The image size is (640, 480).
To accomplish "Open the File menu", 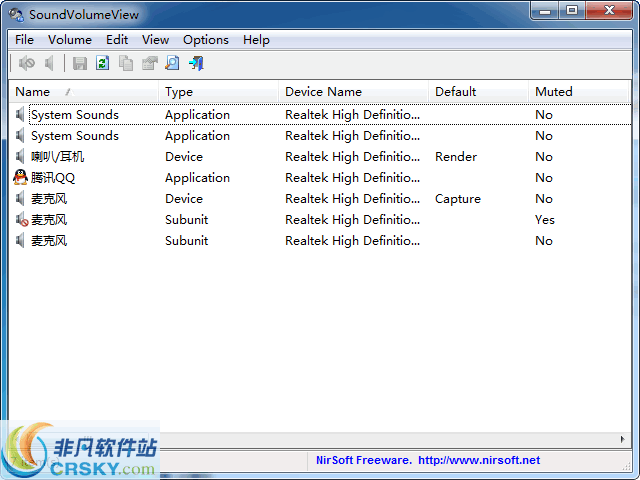I will point(24,40).
